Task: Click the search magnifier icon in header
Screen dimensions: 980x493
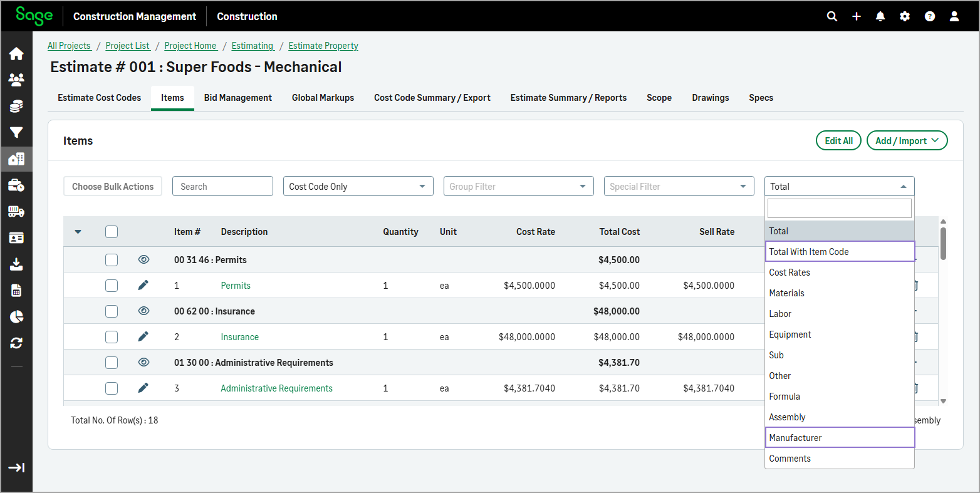Action: coord(831,16)
